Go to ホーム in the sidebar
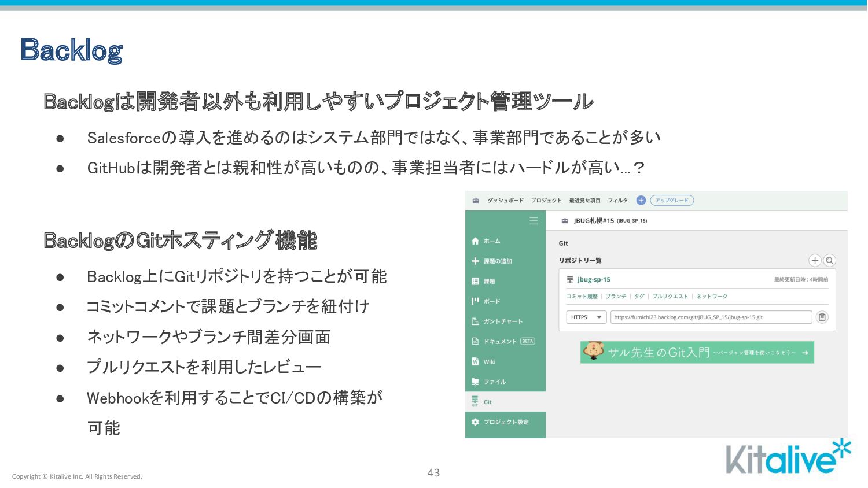 [x=506, y=241]
